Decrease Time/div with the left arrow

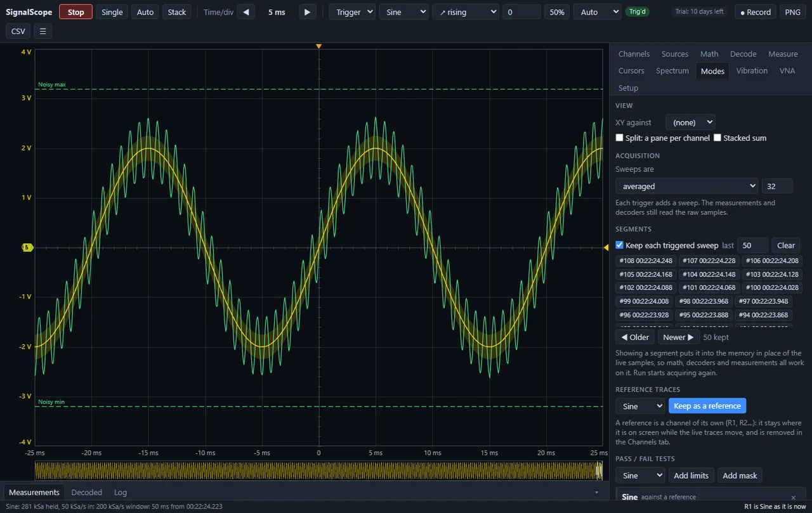coord(246,12)
